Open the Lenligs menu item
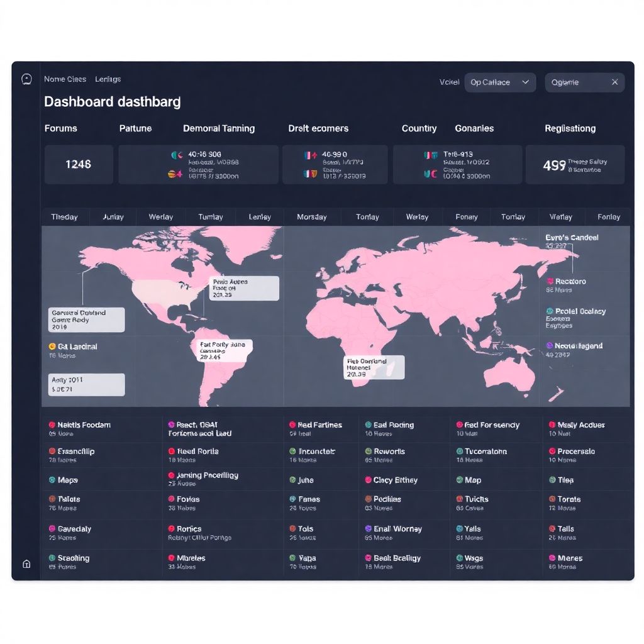Viewport: 644px width, 644px height. [108, 79]
